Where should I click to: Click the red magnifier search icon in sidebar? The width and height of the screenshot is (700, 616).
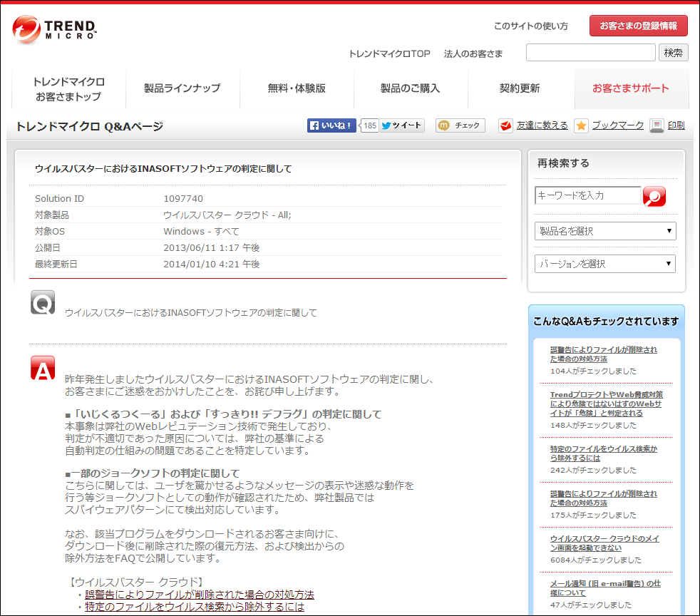click(654, 196)
